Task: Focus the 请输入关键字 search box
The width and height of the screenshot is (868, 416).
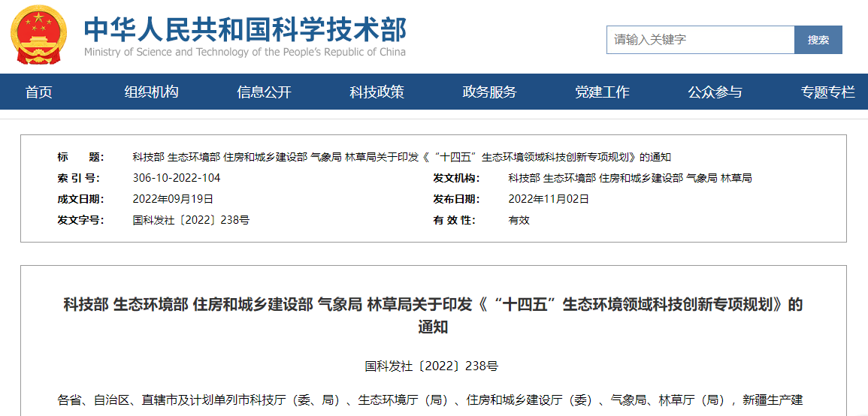Action: coord(700,40)
